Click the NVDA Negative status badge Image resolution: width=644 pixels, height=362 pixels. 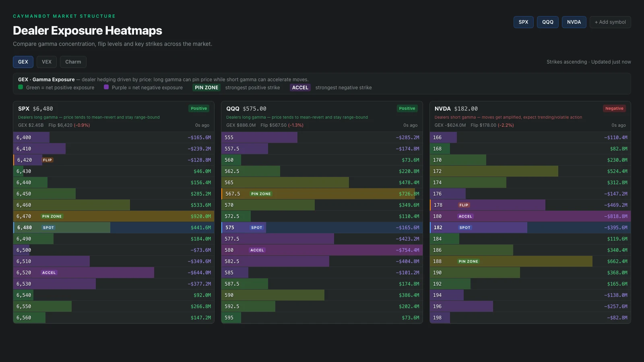pyautogui.click(x=614, y=109)
